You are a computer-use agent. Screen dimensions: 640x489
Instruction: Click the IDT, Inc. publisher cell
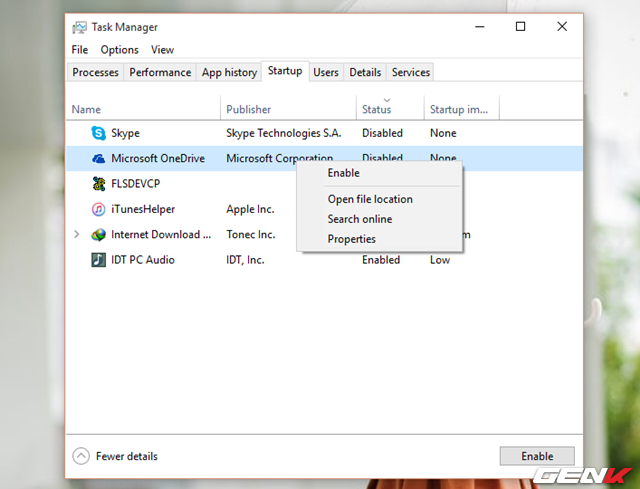245,260
